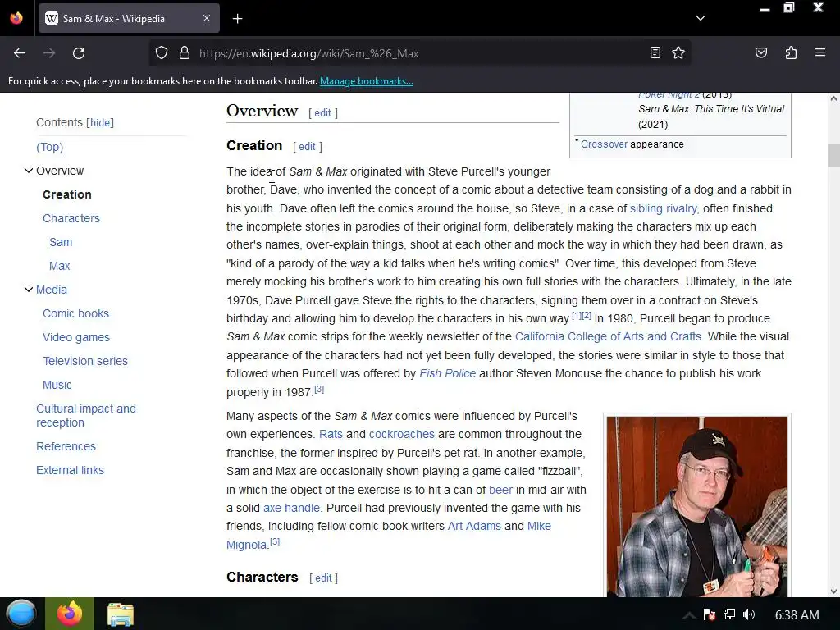
Task: View site security padlock information
Action: [x=185, y=53]
